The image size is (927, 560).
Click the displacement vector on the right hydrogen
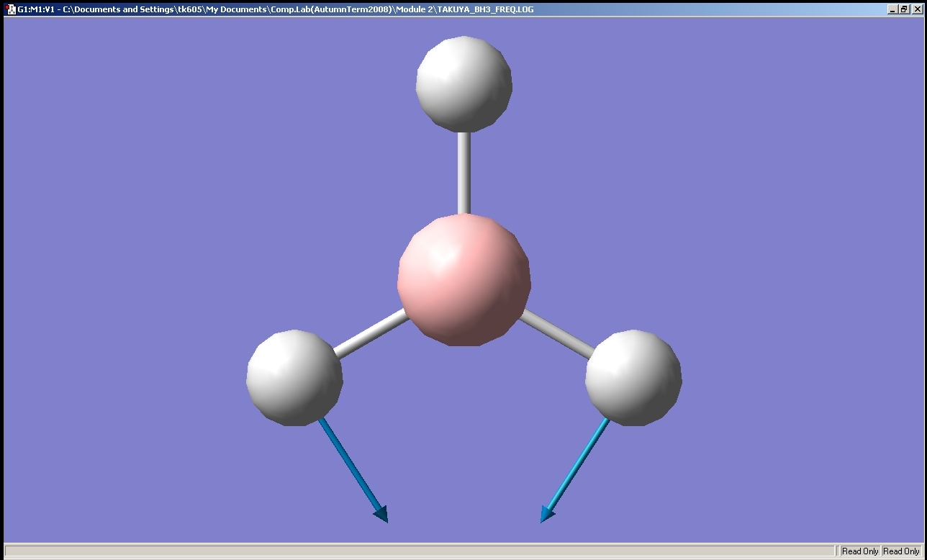coord(575,470)
